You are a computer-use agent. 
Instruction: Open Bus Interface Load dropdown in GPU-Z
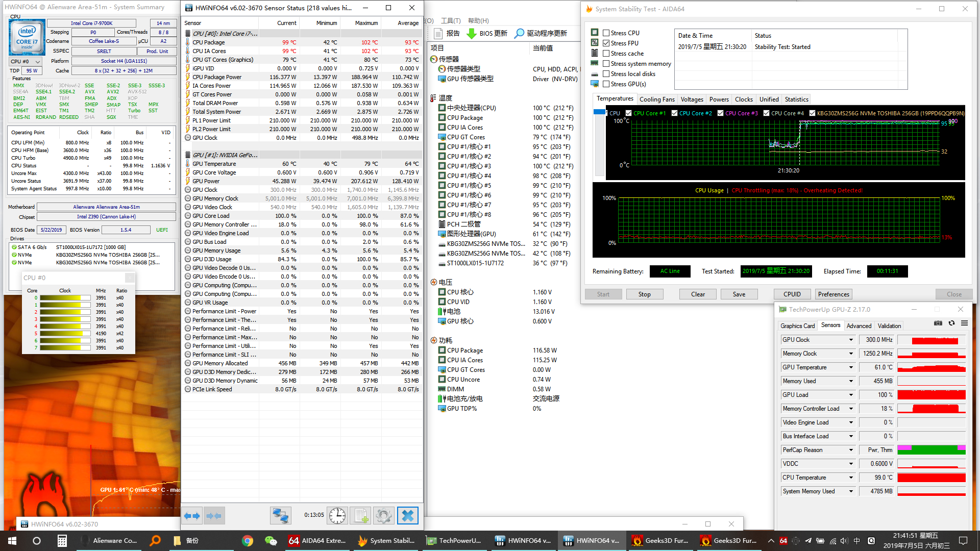[851, 436]
